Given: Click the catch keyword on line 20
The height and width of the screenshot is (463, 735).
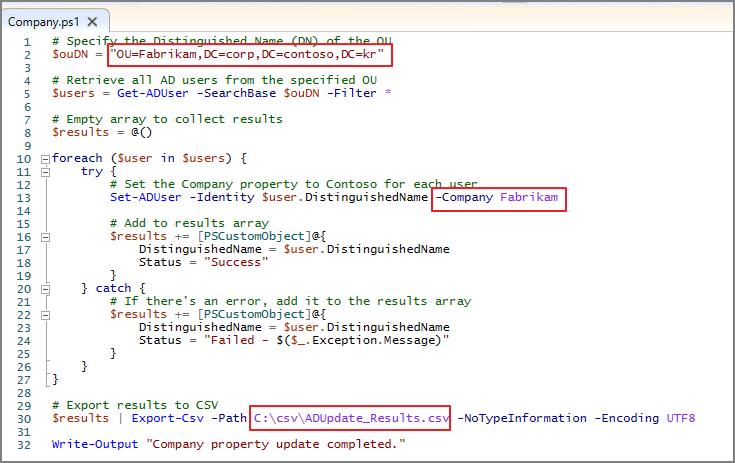Looking at the screenshot, I should click(x=113, y=288).
